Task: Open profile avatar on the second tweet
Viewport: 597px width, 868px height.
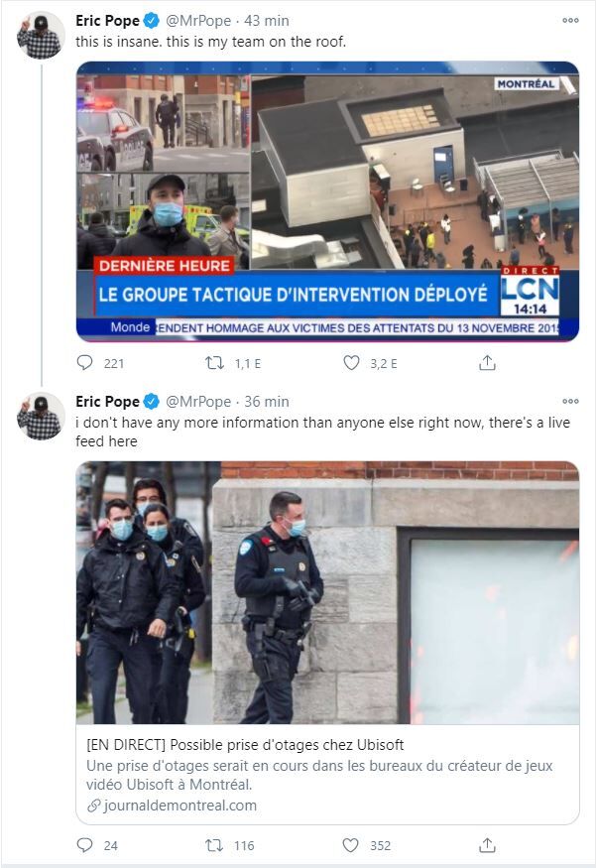Action: pos(40,417)
